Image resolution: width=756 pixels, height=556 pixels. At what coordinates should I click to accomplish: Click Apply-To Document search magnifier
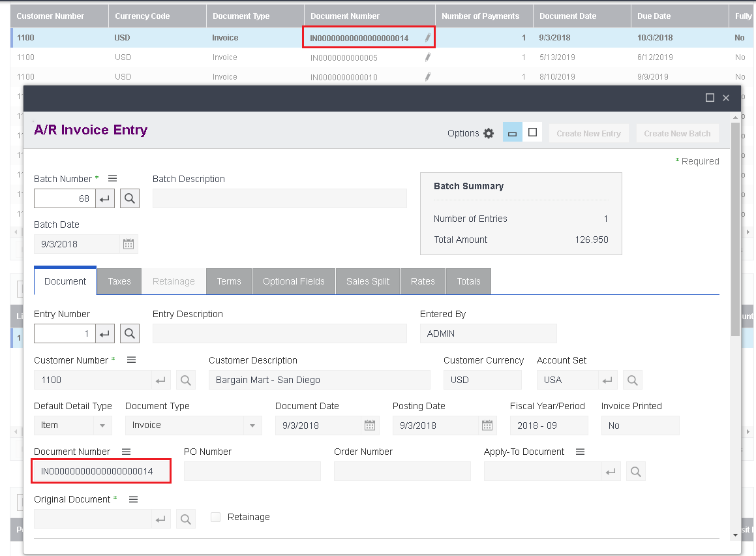(x=636, y=472)
